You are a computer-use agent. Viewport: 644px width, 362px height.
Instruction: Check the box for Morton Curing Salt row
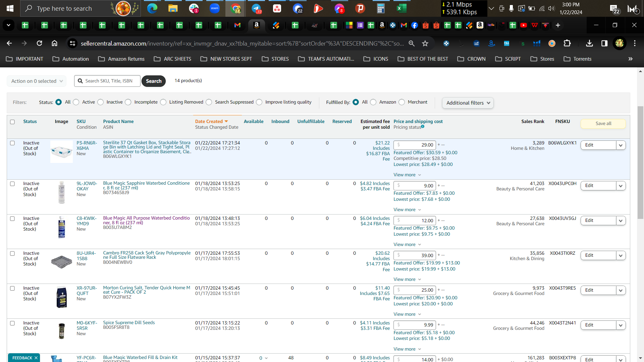tap(12, 288)
